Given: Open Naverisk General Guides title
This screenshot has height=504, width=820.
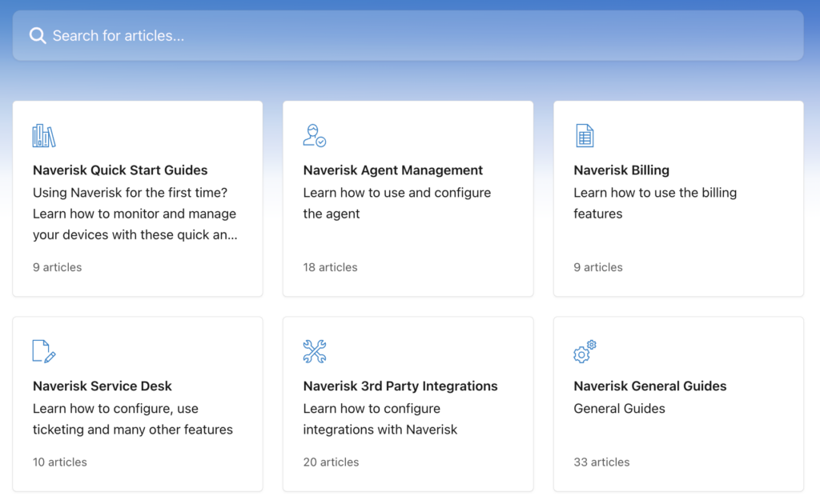Looking at the screenshot, I should click(650, 386).
